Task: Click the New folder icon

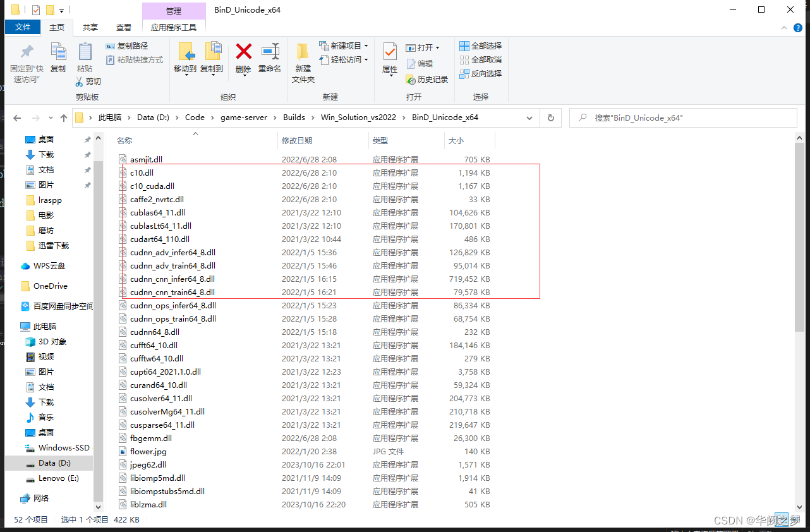Action: tap(303, 52)
